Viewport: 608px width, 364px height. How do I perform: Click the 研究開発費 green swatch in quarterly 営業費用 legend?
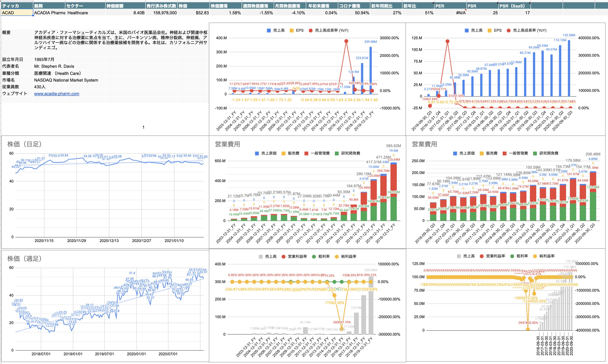535,153
